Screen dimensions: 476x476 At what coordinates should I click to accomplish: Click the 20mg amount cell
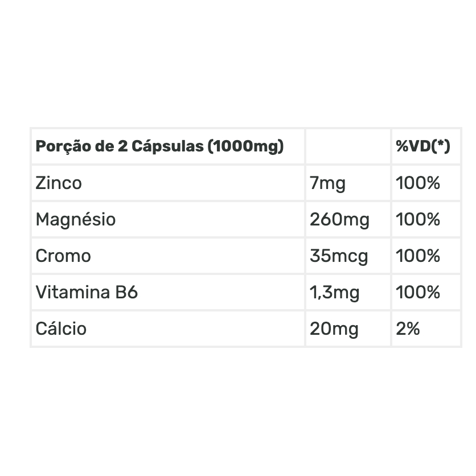pos(334,329)
